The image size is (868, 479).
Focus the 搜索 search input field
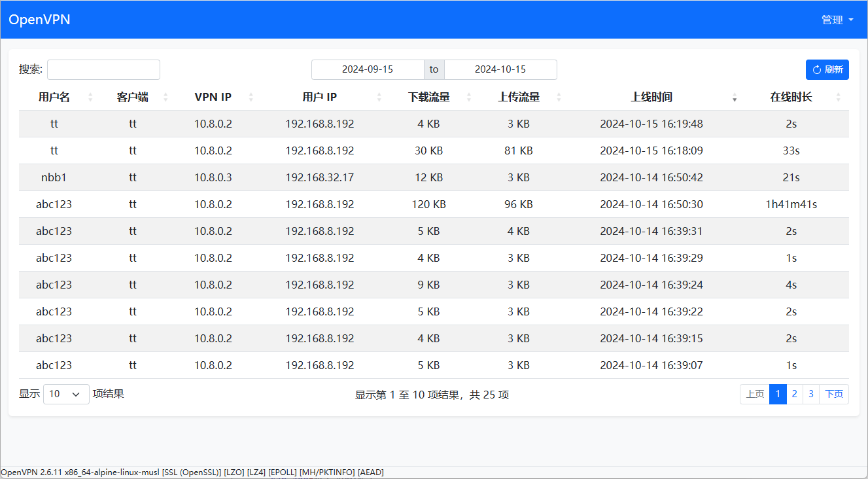coord(103,69)
